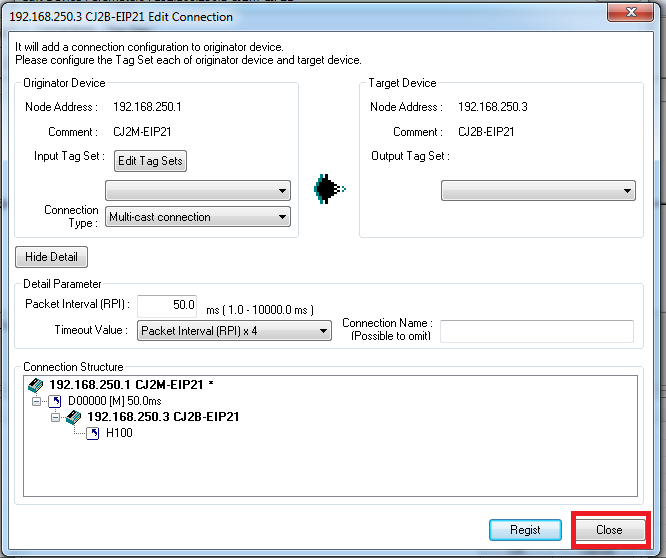The image size is (666, 558).
Task: Click the D00000 tag set icon
Action: pyautogui.click(x=55, y=401)
